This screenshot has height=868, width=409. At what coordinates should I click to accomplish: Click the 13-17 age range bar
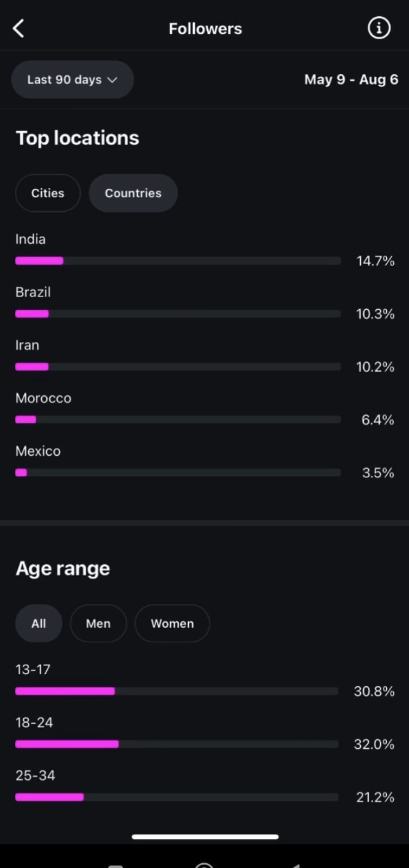(176, 691)
